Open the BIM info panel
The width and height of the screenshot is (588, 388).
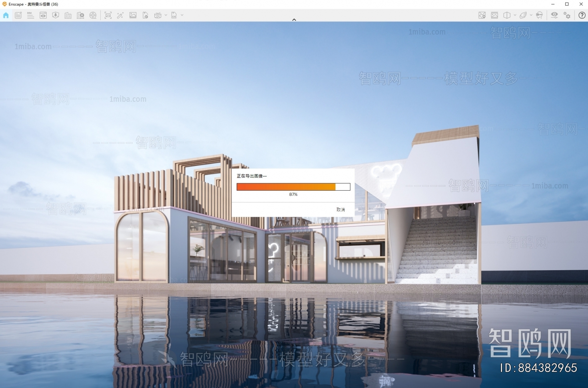[31, 15]
